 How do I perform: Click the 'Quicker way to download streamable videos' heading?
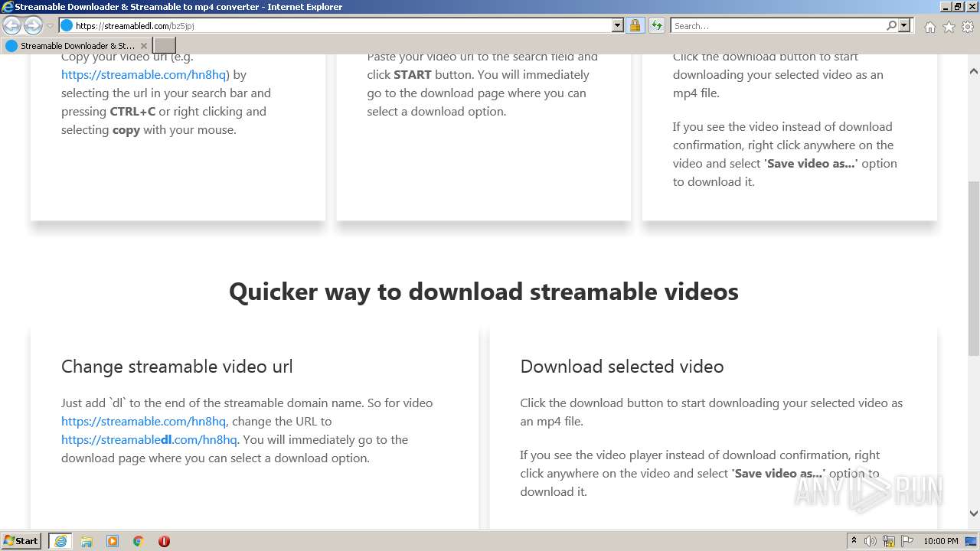484,292
